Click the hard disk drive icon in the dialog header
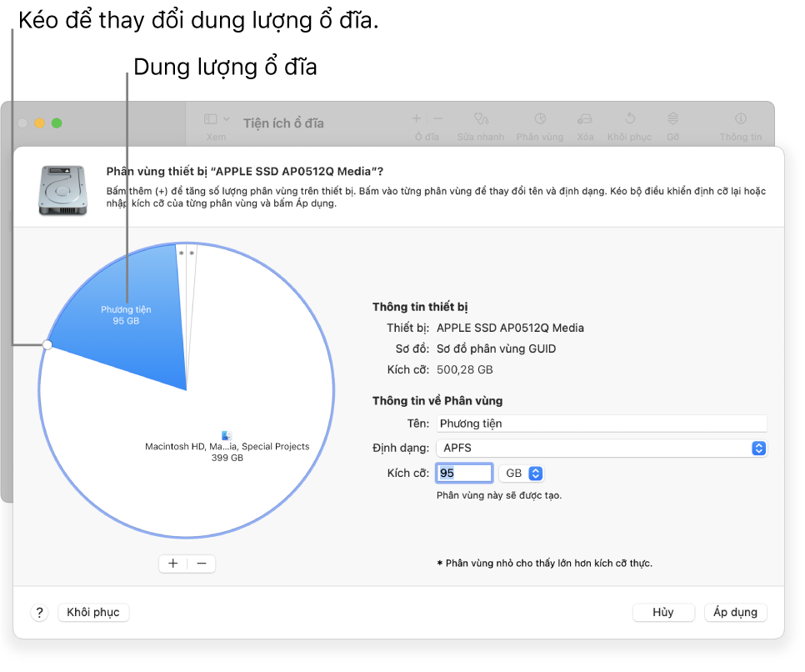Image resolution: width=805 pixels, height=672 pixels. [62, 190]
